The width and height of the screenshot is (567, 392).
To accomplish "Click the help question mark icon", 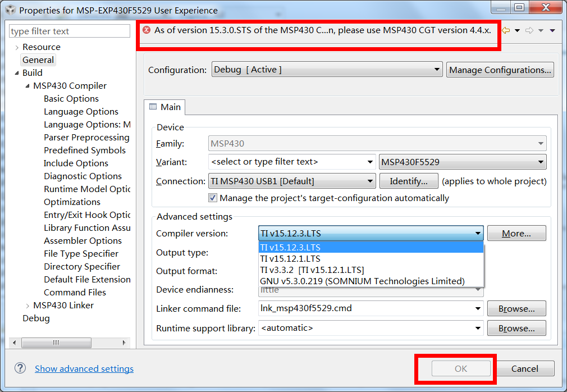I will point(20,368).
